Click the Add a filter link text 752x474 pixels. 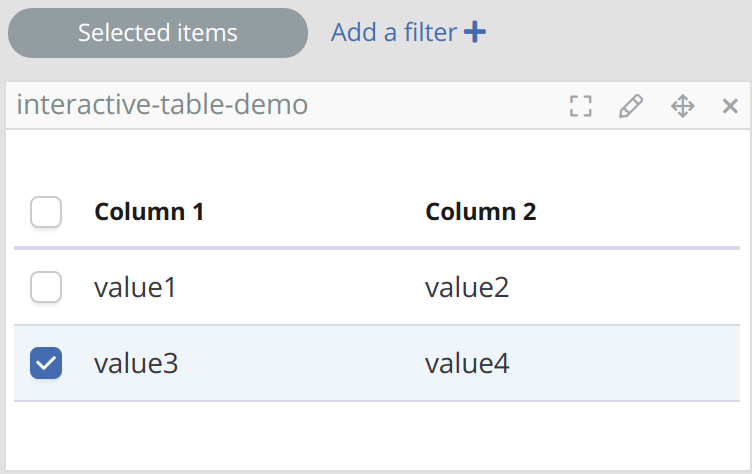[x=393, y=33]
